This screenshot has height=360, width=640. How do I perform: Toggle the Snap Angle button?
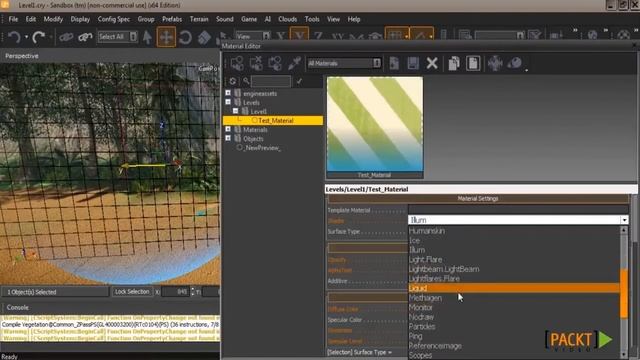(x=422, y=35)
